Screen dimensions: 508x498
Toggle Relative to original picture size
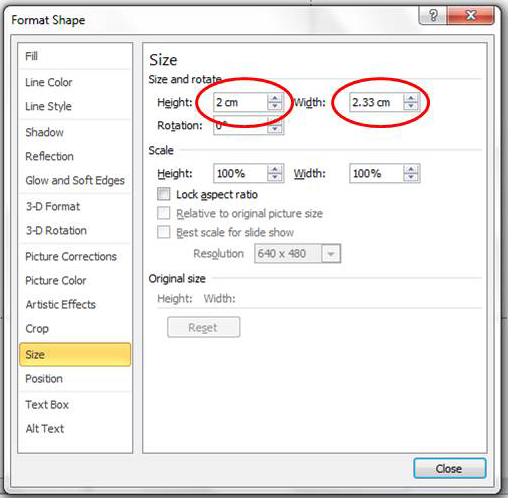click(163, 213)
